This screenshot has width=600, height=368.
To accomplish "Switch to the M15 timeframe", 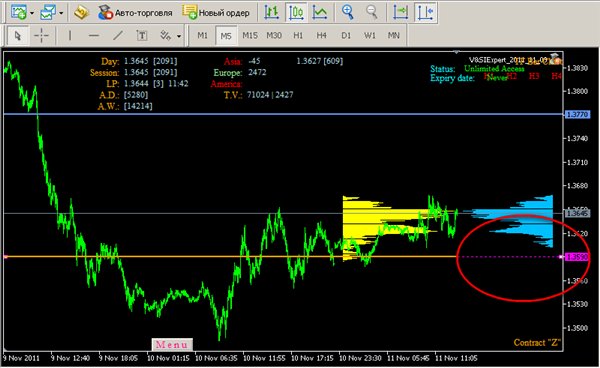I will click(x=250, y=36).
